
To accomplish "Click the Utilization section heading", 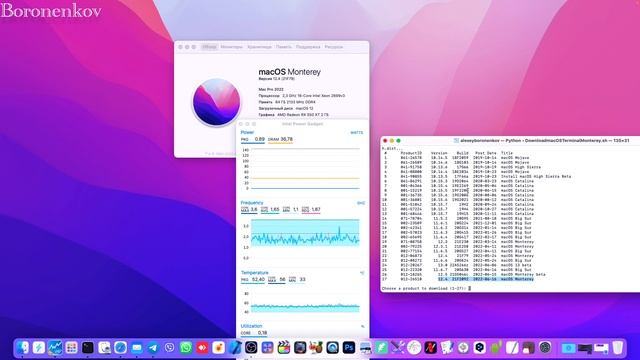I will pyautogui.click(x=251, y=326).
